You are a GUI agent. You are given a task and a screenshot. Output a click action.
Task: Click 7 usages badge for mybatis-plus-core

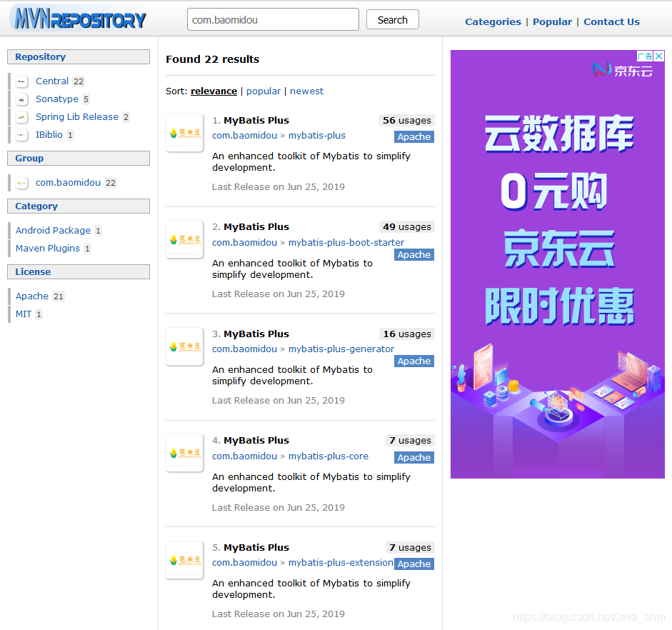coord(410,441)
